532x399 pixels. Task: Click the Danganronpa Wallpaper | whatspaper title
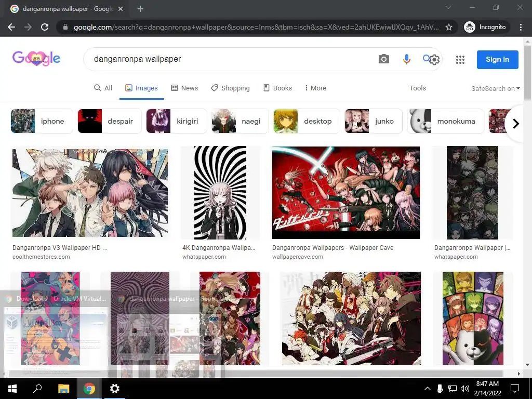tap(472, 248)
